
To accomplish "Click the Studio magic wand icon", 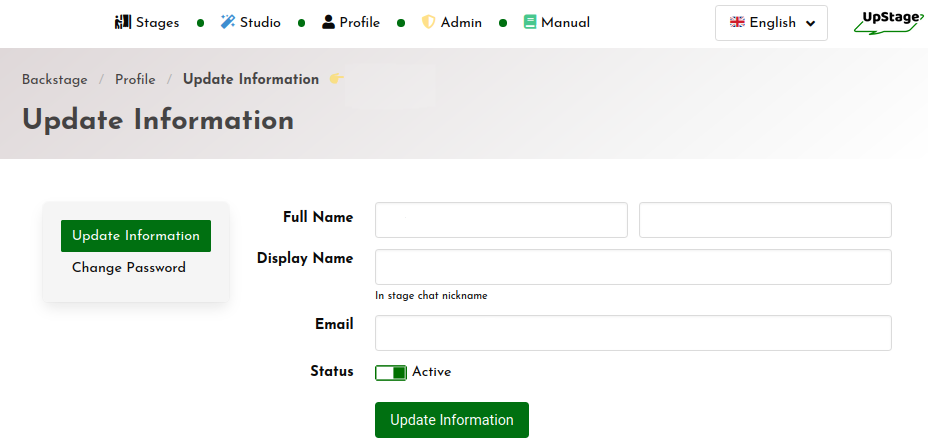I will pyautogui.click(x=228, y=23).
